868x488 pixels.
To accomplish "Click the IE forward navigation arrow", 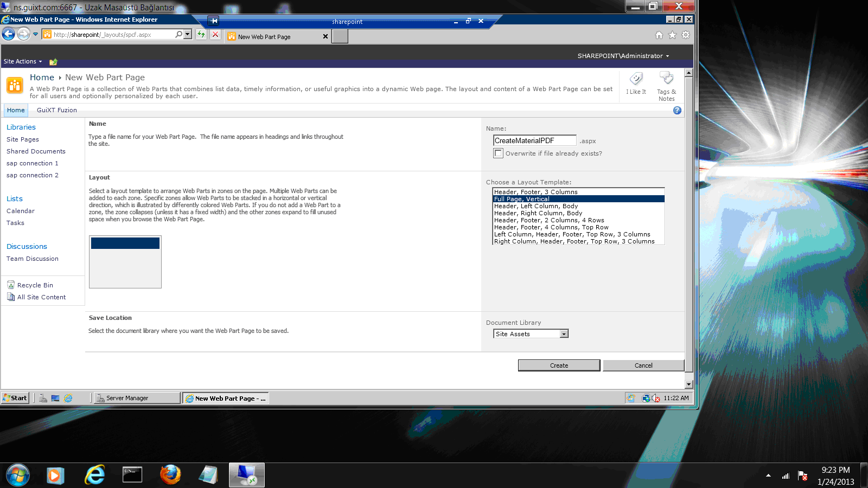I will coord(23,34).
